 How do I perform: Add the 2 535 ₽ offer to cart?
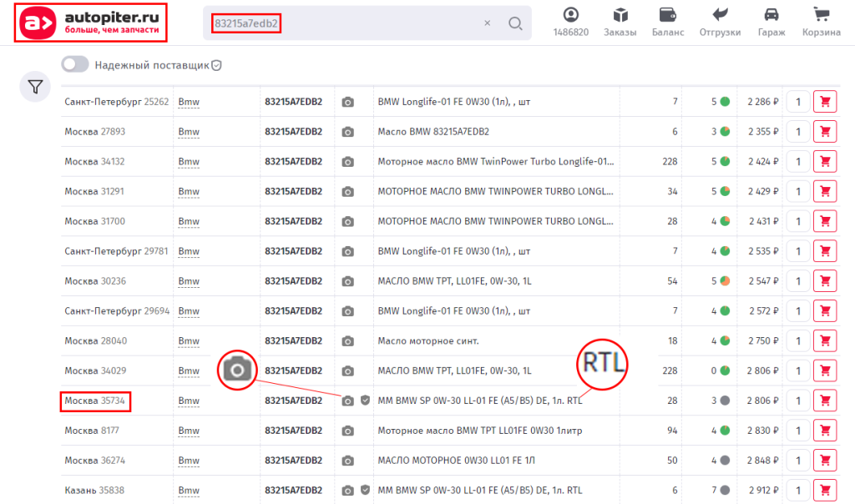pos(825,251)
